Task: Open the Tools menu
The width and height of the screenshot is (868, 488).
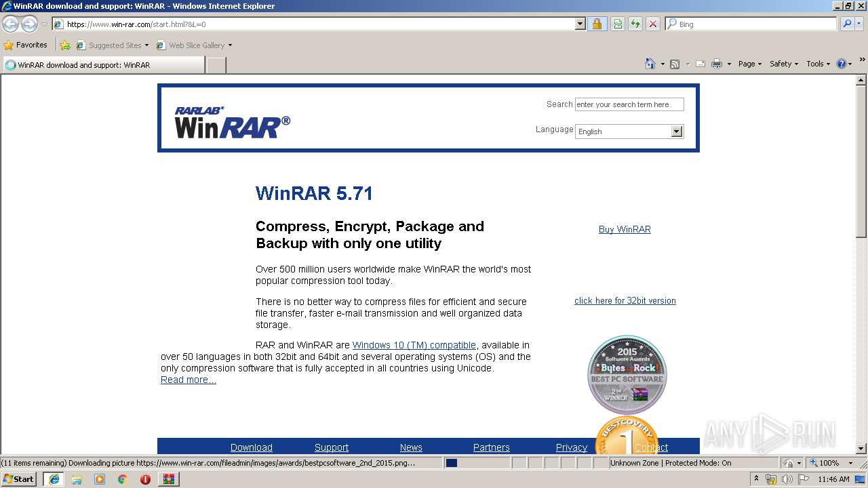Action: [818, 64]
